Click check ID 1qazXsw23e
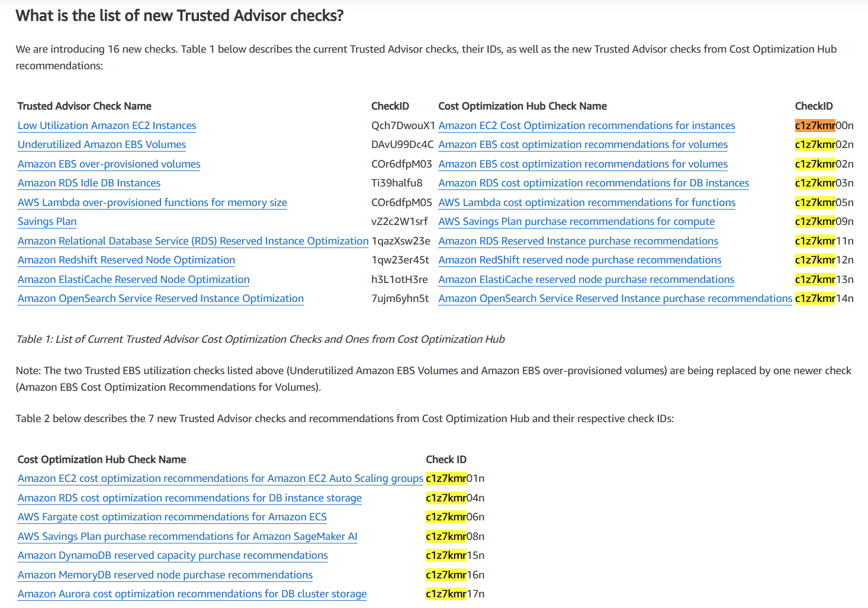 click(x=401, y=241)
